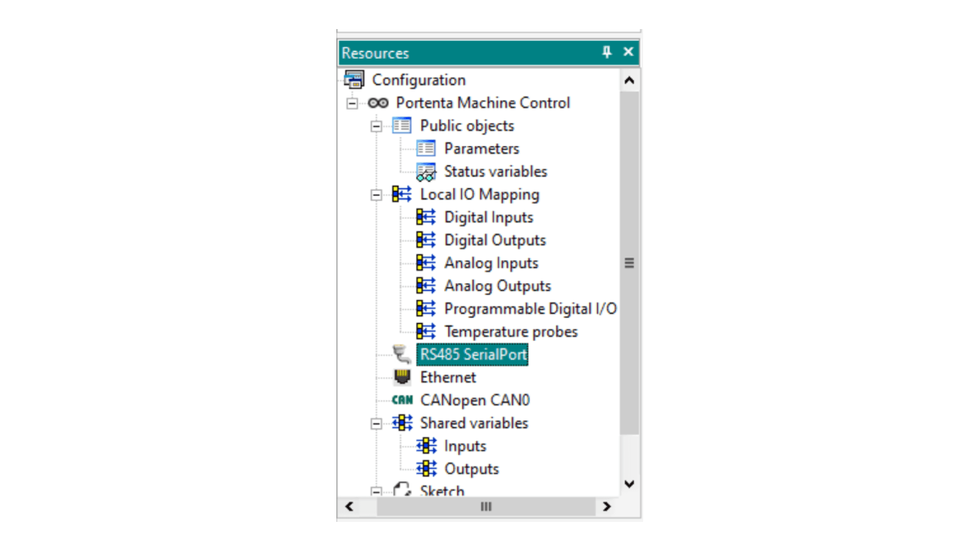This screenshot has height=551, width=980.
Task: Click the Configuration computer icon
Action: coord(354,80)
